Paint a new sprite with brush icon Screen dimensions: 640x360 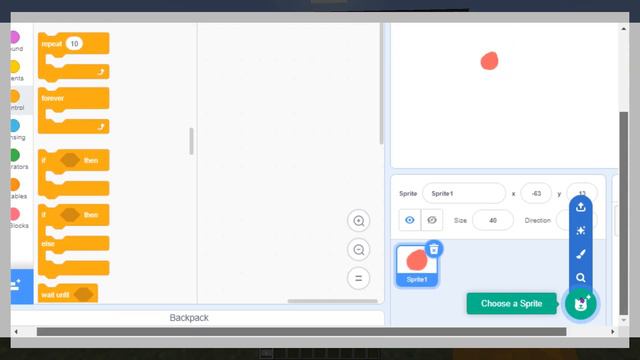[580, 254]
